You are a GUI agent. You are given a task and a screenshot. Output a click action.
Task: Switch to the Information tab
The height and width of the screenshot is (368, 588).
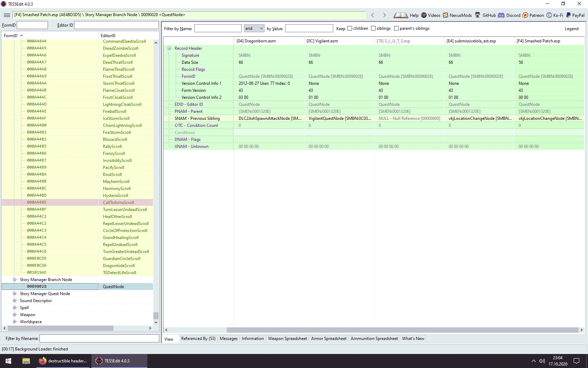point(253,339)
